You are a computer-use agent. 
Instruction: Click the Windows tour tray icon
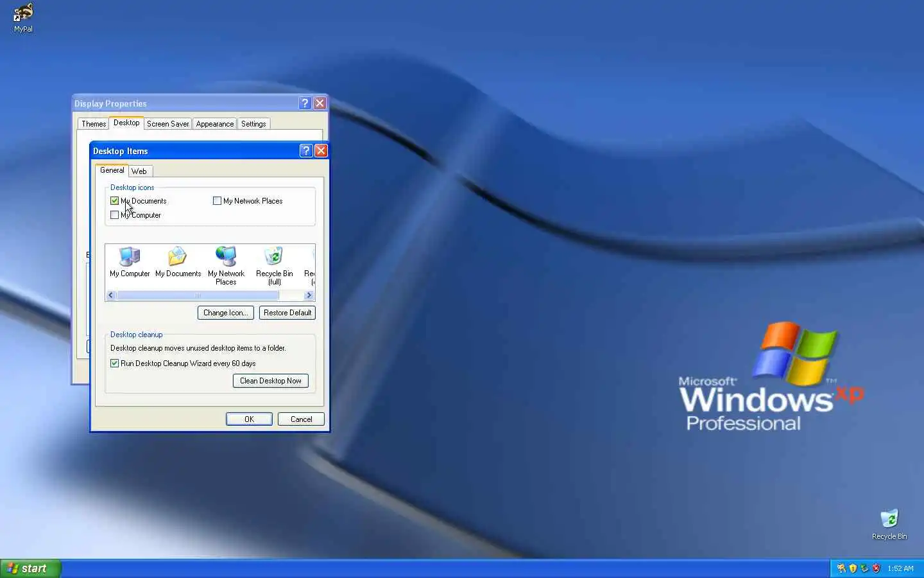(841, 568)
